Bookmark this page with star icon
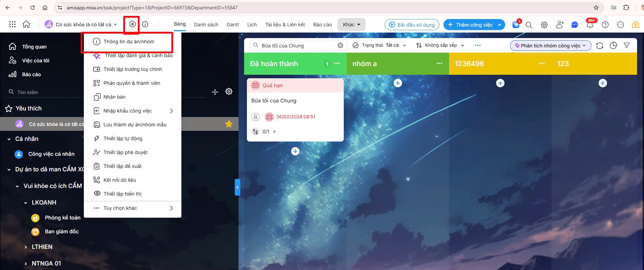The image size is (644, 270). 596,8
